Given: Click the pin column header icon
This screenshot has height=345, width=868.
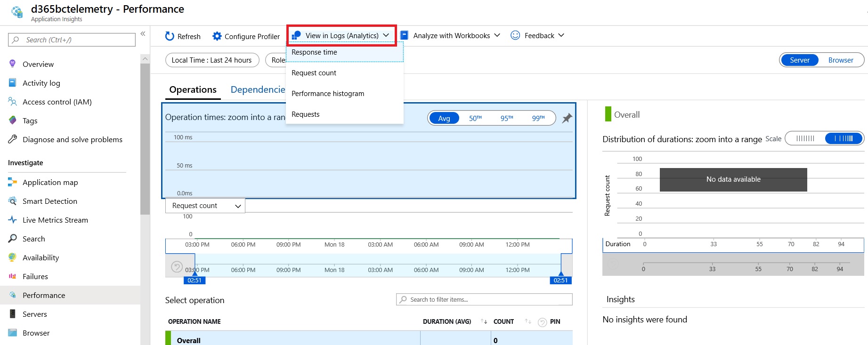Looking at the screenshot, I should 543,322.
